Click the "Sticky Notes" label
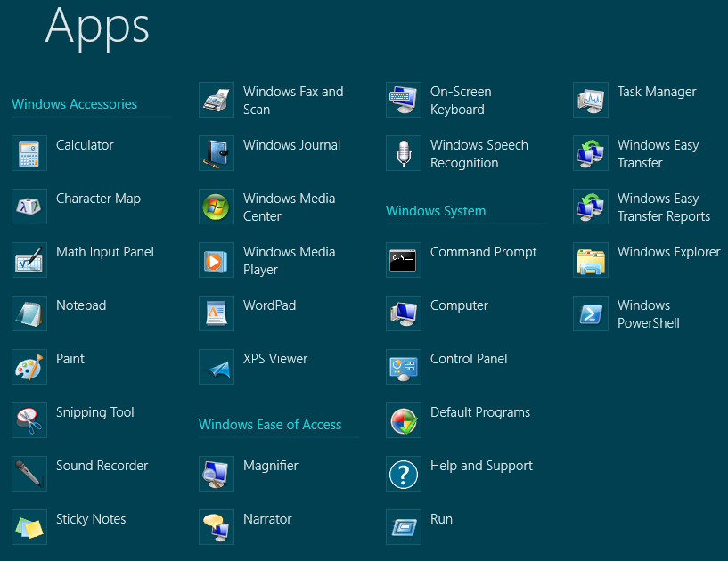 [x=91, y=519]
